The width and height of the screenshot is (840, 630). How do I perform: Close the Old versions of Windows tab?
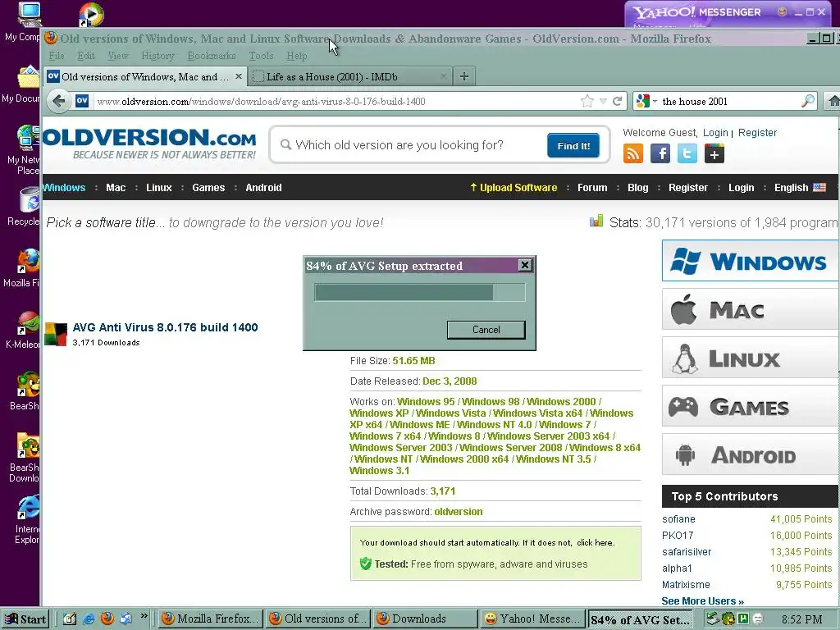[239, 76]
